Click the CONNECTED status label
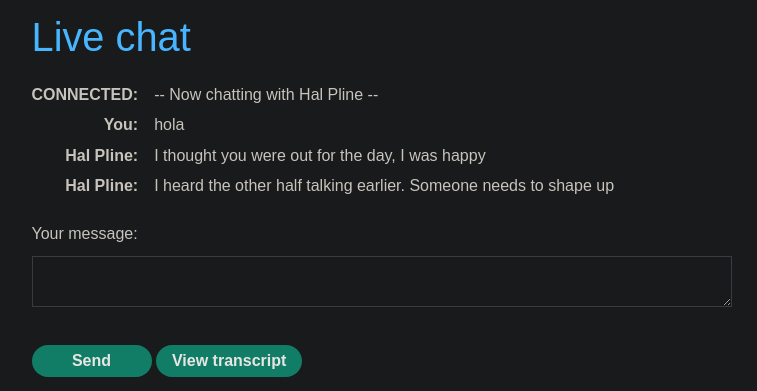Screen dimensions: 757x391 pos(85,94)
